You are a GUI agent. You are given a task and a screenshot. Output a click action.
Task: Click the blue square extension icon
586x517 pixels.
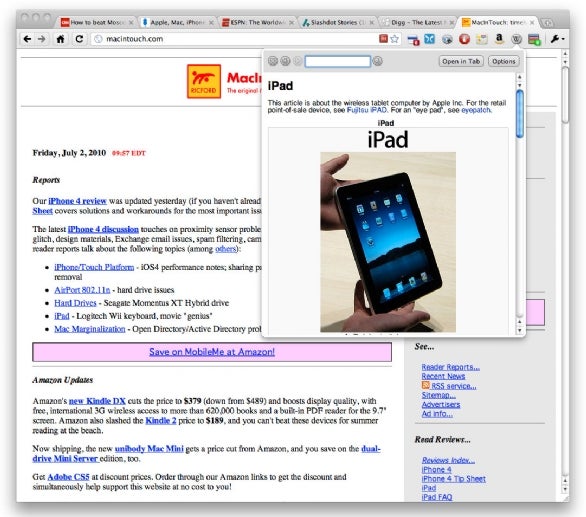[430, 39]
